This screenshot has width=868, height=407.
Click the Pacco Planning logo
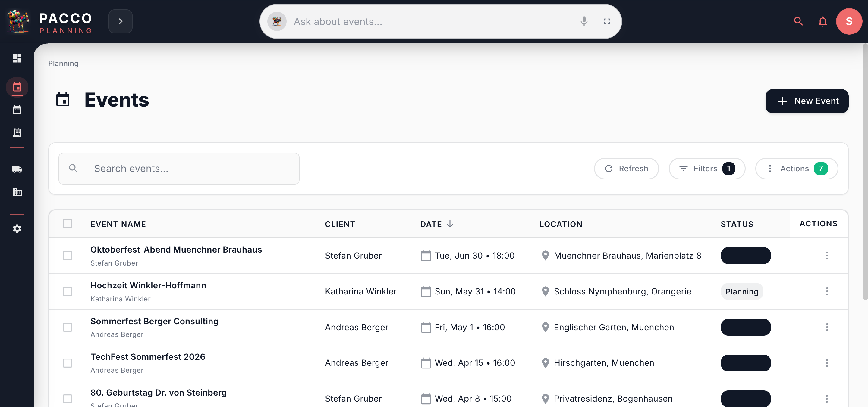[49, 22]
